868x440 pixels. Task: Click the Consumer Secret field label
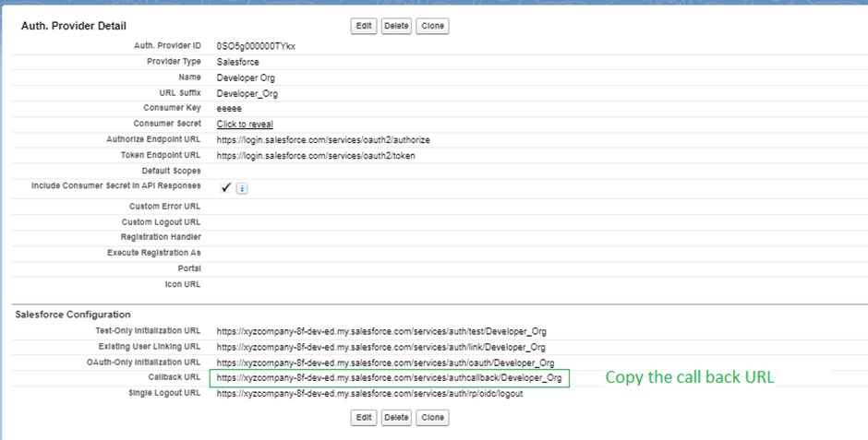[x=167, y=124]
